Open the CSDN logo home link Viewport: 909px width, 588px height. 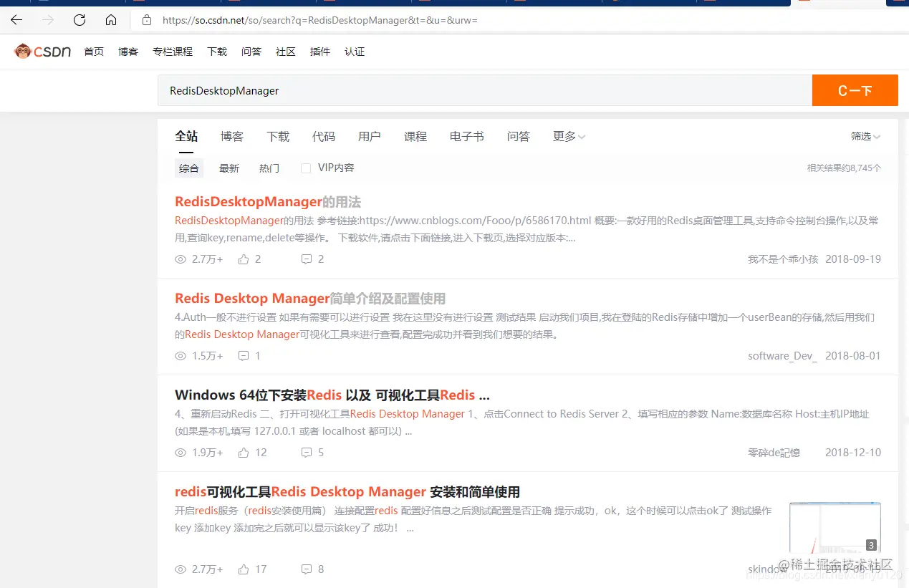pyautogui.click(x=43, y=52)
